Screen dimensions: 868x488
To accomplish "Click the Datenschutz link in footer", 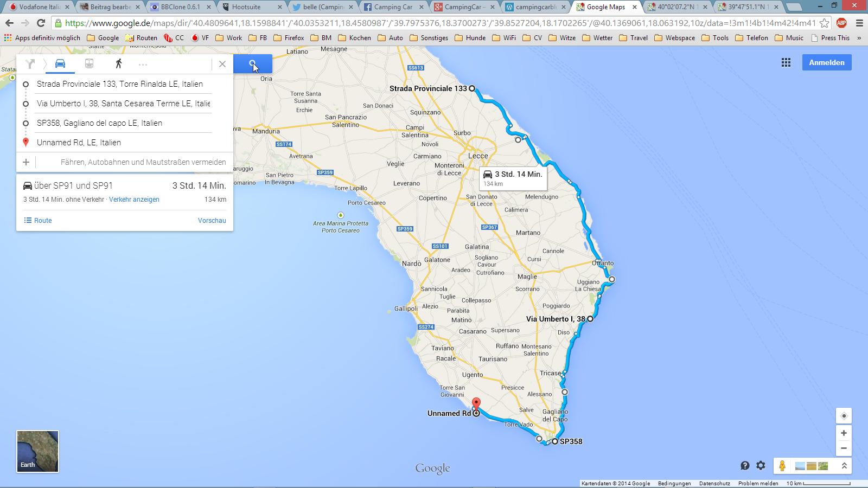I will point(714,483).
